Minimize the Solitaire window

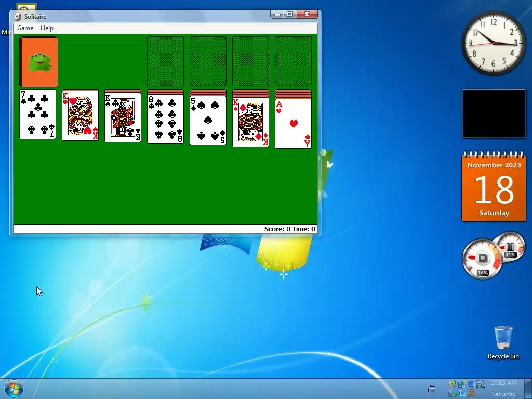(x=277, y=14)
